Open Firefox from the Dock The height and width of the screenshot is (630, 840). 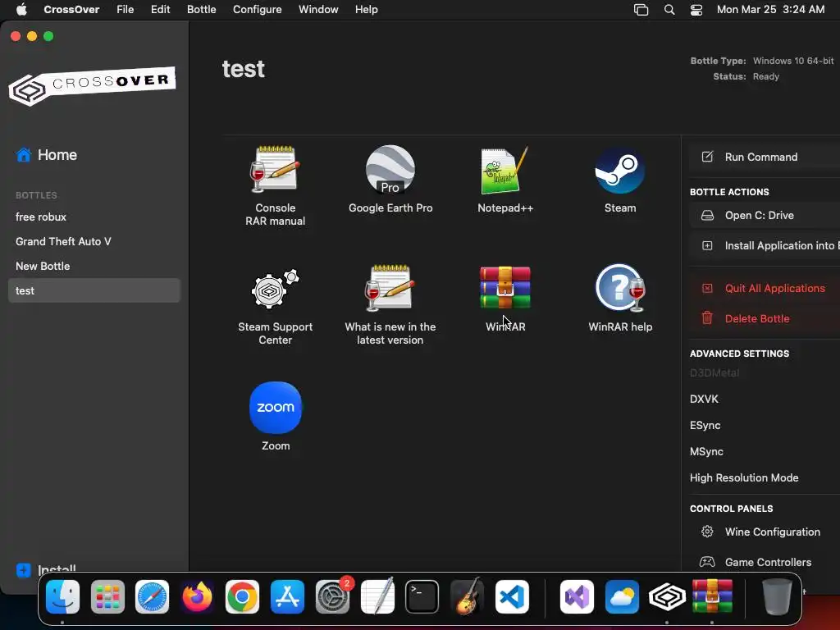(x=197, y=597)
